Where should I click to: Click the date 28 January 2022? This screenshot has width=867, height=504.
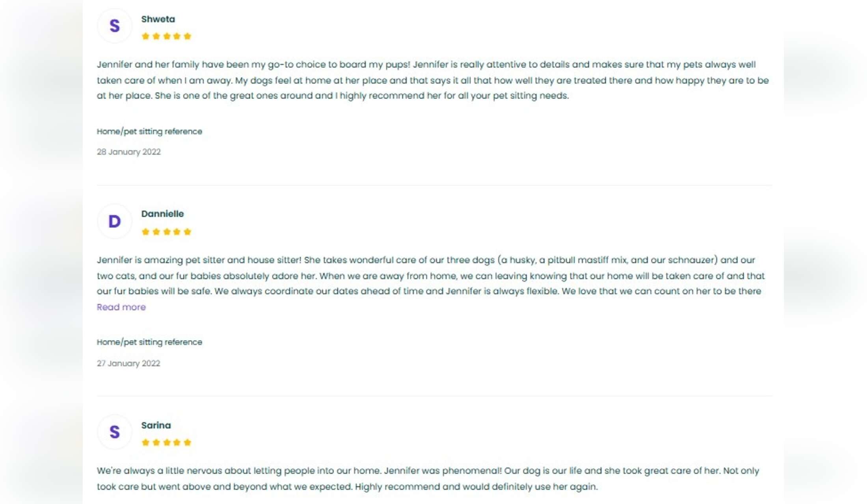click(128, 152)
